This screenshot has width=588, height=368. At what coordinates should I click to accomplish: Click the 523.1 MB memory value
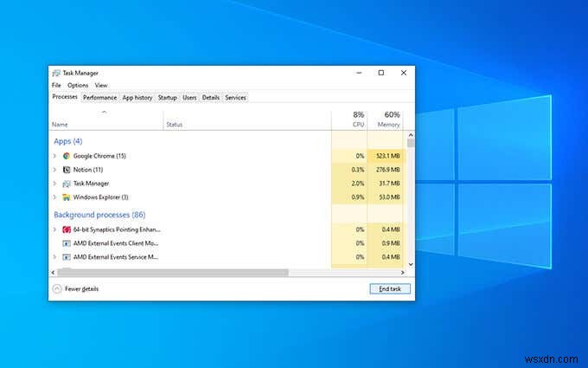[388, 156]
